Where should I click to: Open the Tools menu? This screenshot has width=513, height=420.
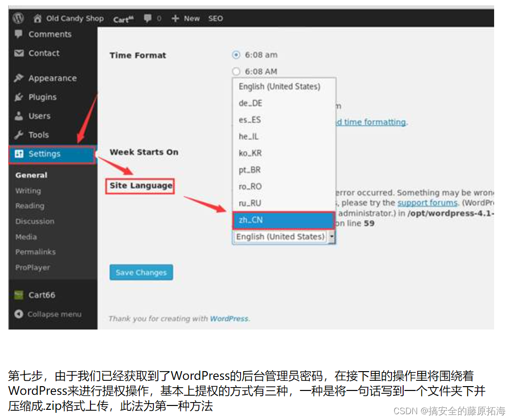39,135
